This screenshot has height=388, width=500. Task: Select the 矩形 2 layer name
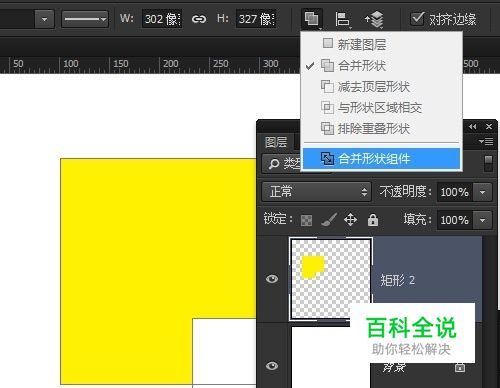pos(397,280)
